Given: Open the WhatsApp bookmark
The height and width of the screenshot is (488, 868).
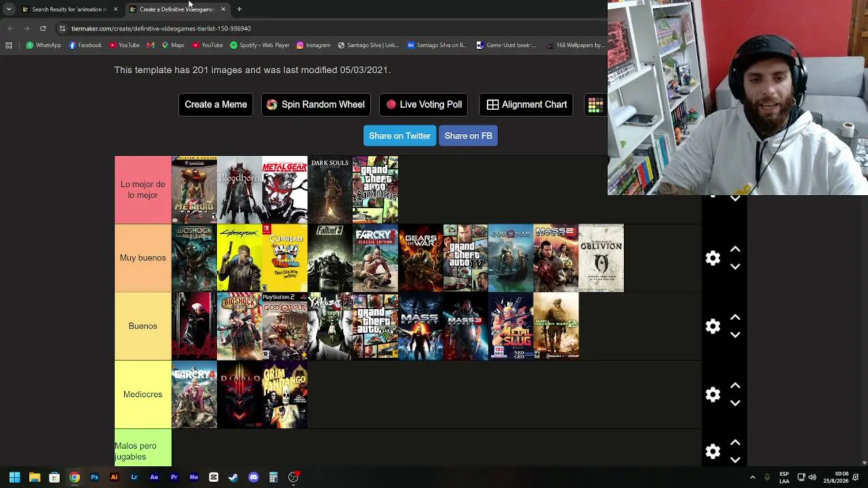Looking at the screenshot, I should (43, 45).
